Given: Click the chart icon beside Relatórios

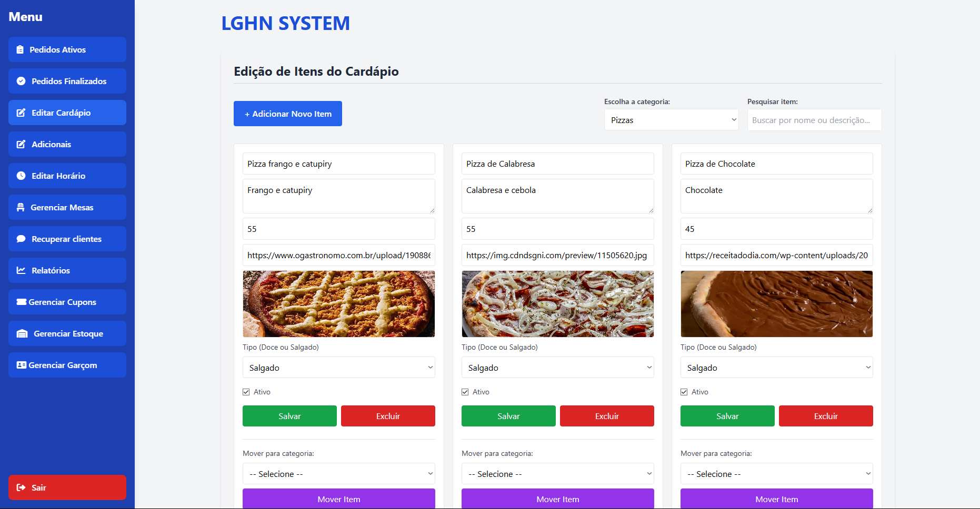Looking at the screenshot, I should click(x=21, y=270).
